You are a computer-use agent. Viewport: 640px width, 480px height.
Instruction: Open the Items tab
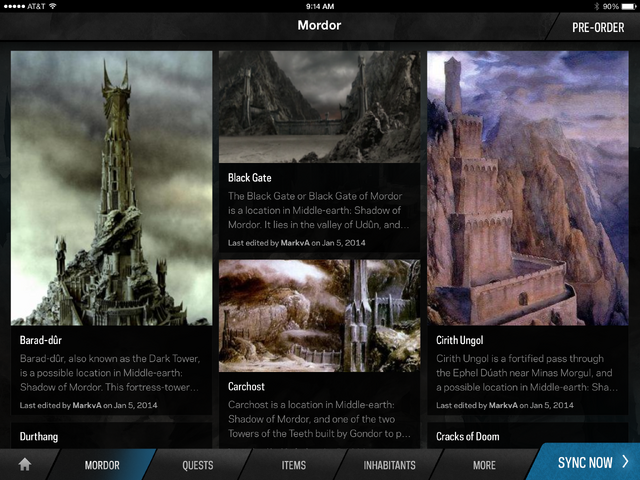point(293,465)
